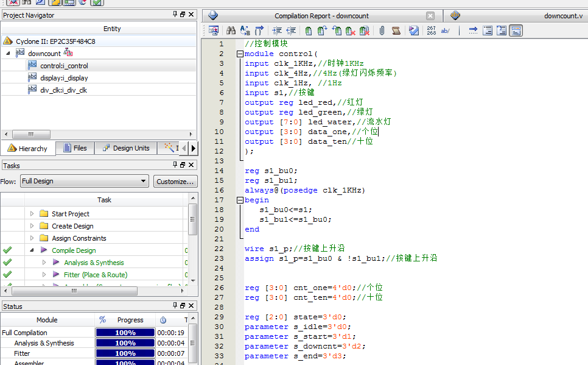Collapse the begin block fold marker at line 17

[240, 200]
